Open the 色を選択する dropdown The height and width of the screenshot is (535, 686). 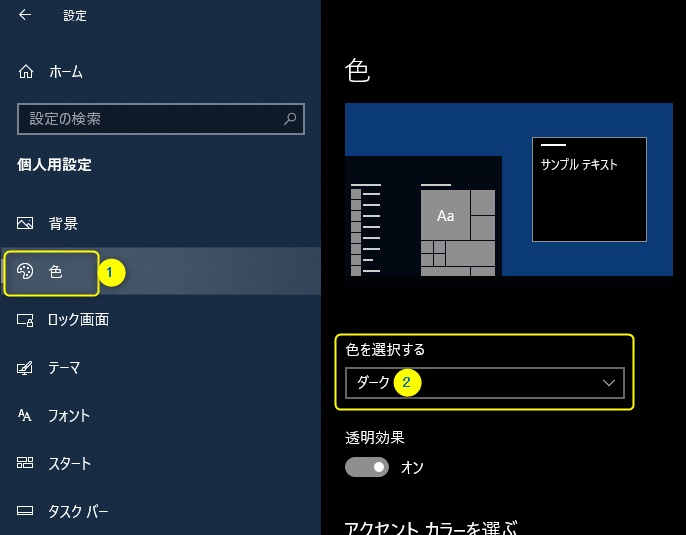(484, 383)
